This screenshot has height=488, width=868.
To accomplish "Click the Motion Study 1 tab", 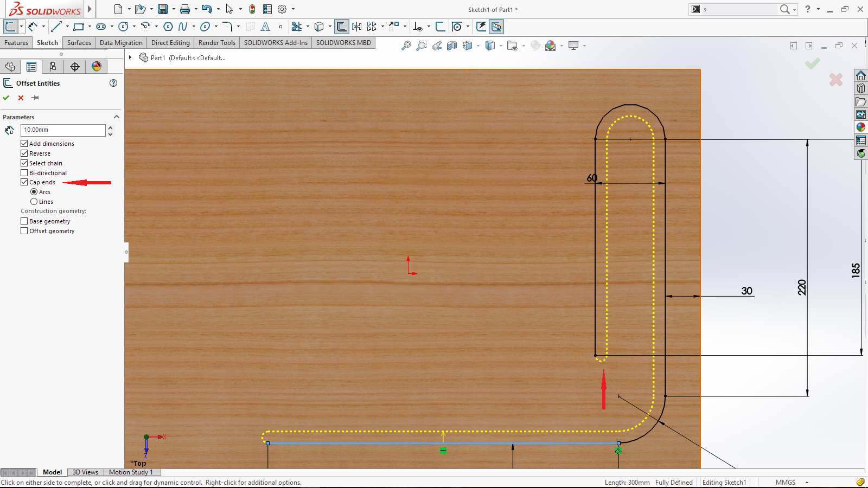I will pyautogui.click(x=131, y=472).
